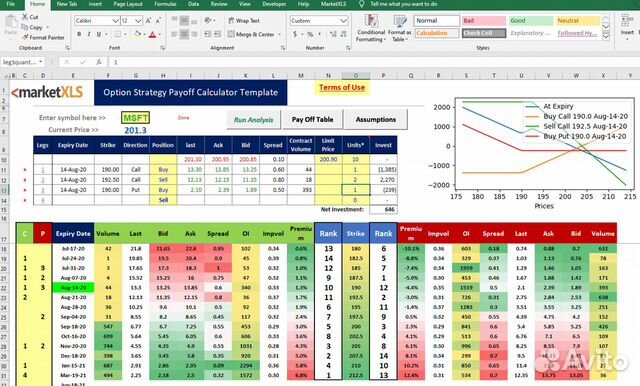Apply the Good cell style swatch
This screenshot has height=386, width=640.
pos(531,21)
